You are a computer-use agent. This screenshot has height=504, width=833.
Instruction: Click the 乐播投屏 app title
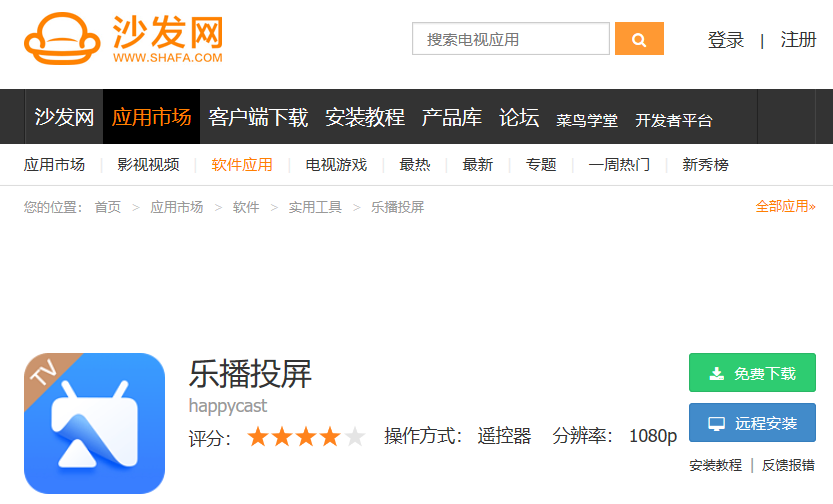(x=250, y=374)
